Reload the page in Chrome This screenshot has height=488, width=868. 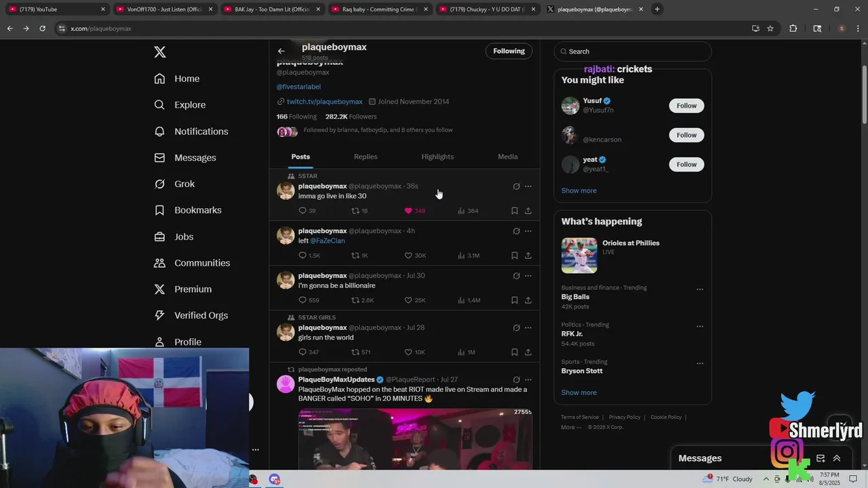tap(42, 28)
